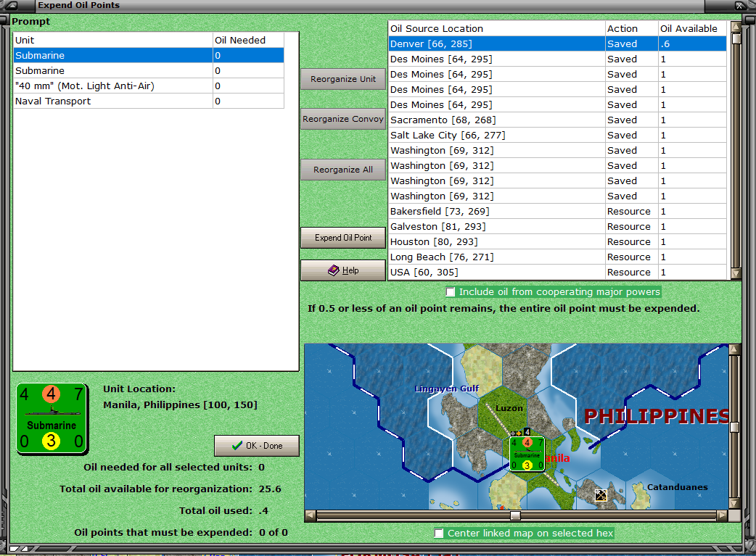The width and height of the screenshot is (756, 556).
Task: Click the Submarine unit counter on the map
Action: [527, 454]
